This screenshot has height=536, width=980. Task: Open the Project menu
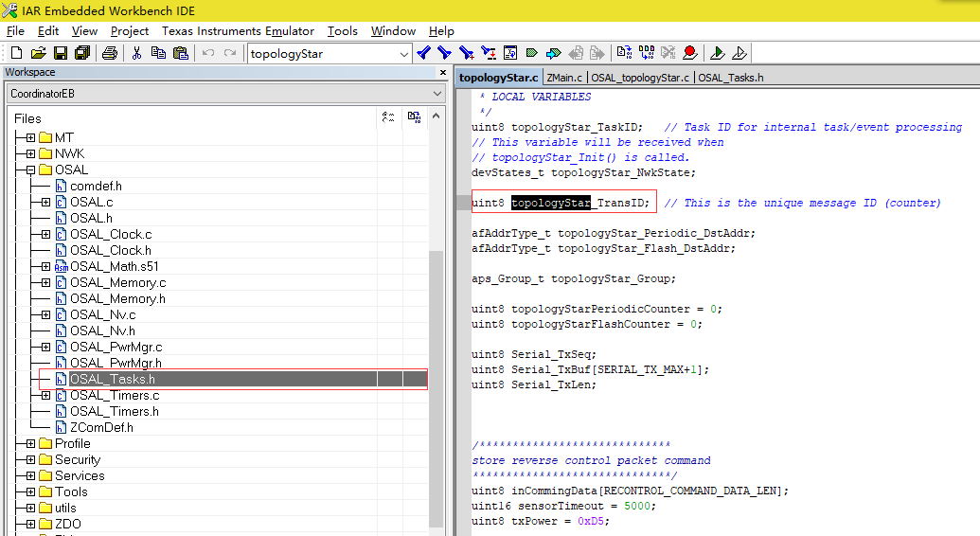(x=130, y=31)
